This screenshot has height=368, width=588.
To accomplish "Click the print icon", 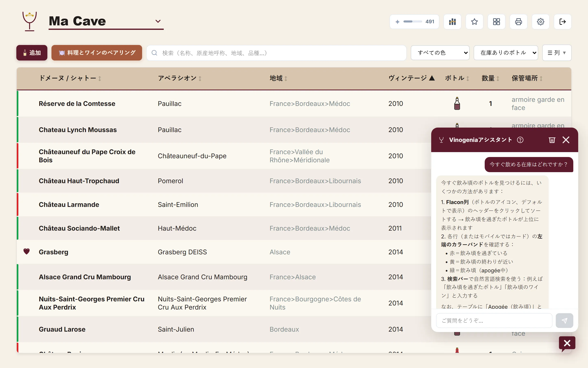I will (x=519, y=22).
